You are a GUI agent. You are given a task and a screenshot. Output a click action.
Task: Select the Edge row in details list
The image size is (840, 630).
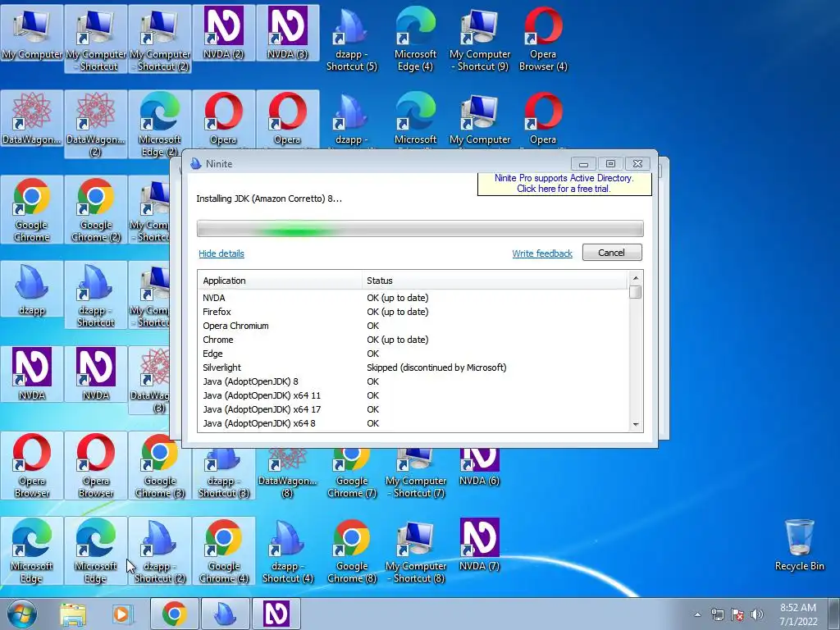point(413,354)
